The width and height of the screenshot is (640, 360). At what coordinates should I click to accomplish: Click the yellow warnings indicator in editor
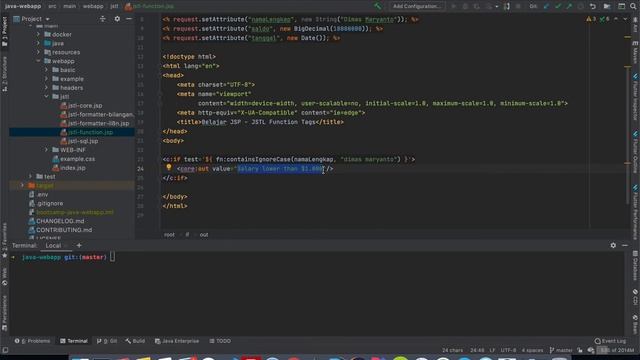click(591, 19)
